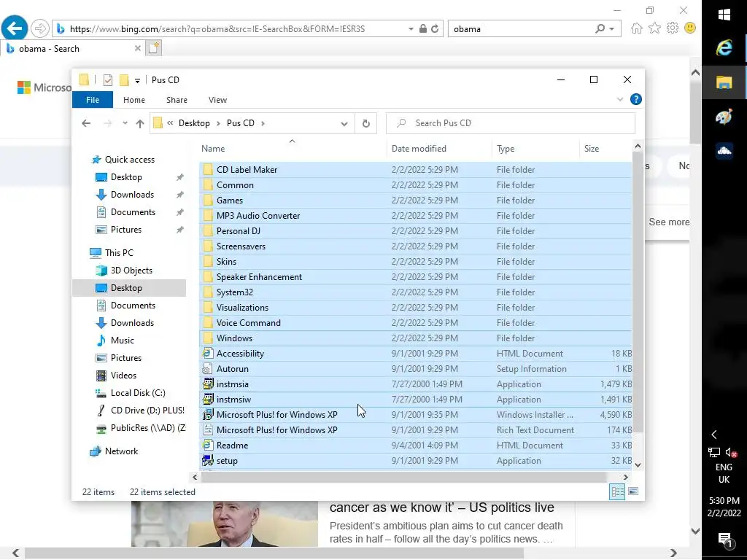Open IE home page icon
Image resolution: width=747 pixels, height=560 pixels.
coord(636,28)
